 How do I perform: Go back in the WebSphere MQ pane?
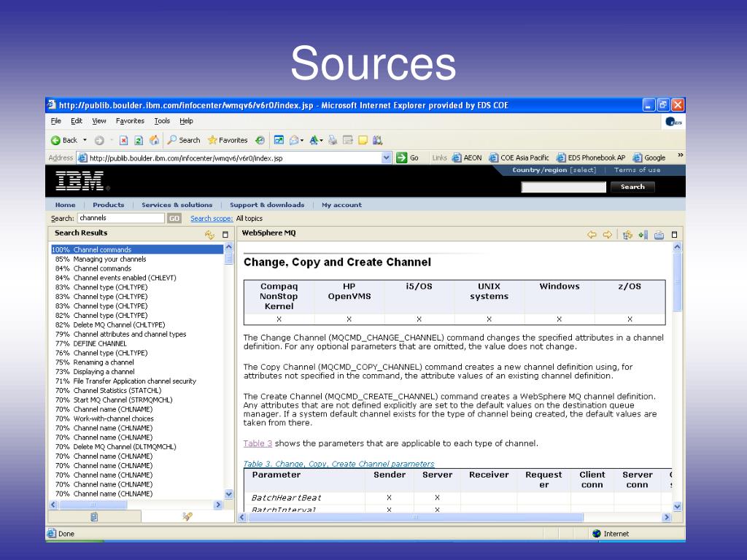tap(592, 234)
